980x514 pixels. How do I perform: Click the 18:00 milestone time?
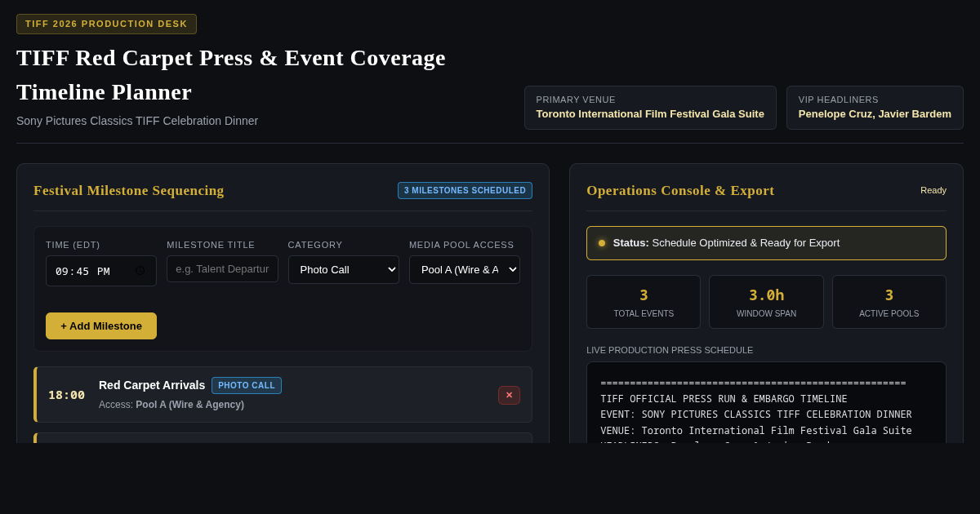click(66, 395)
